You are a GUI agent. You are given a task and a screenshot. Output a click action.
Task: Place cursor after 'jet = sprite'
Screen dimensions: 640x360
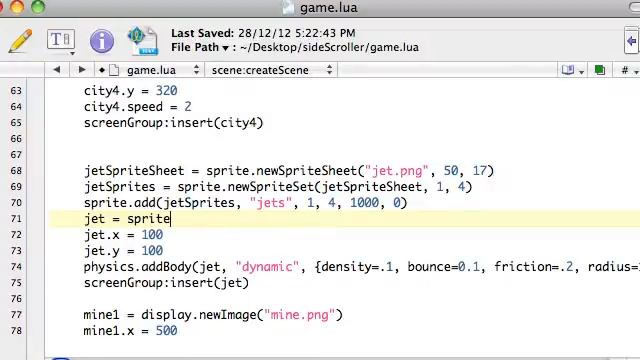pyautogui.click(x=171, y=219)
